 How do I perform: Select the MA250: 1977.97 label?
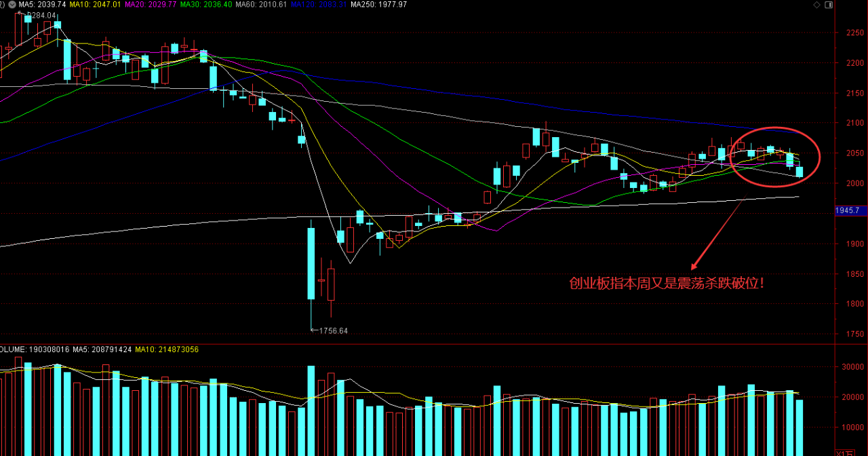tap(379, 4)
